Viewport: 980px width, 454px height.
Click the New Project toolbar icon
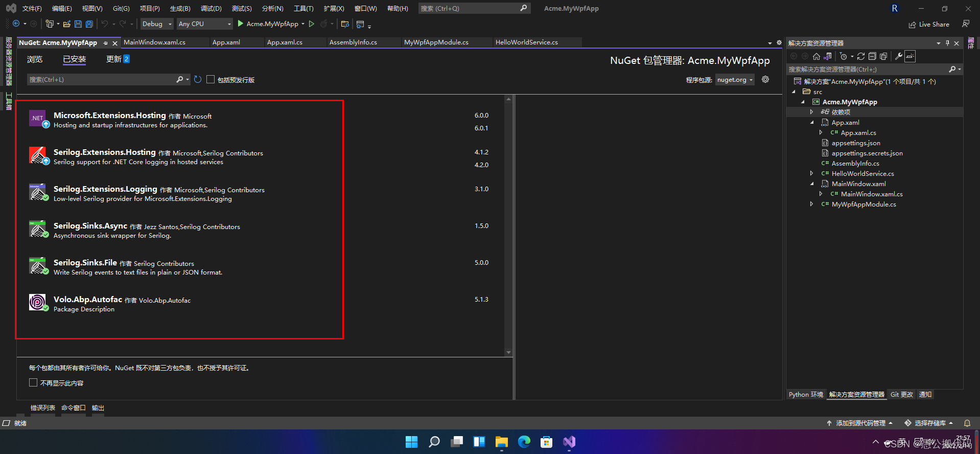(50, 24)
